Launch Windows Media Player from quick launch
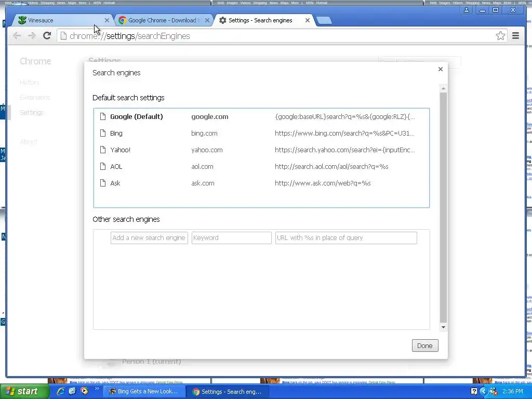The height and width of the screenshot is (399, 532). tap(84, 391)
